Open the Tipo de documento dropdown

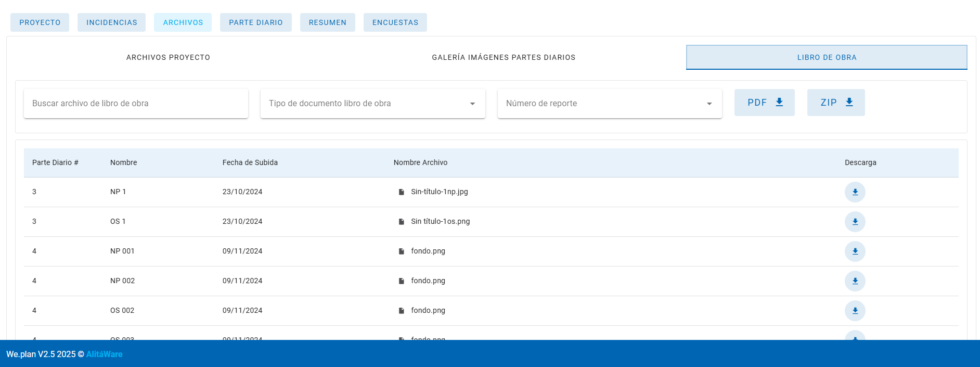(372, 104)
